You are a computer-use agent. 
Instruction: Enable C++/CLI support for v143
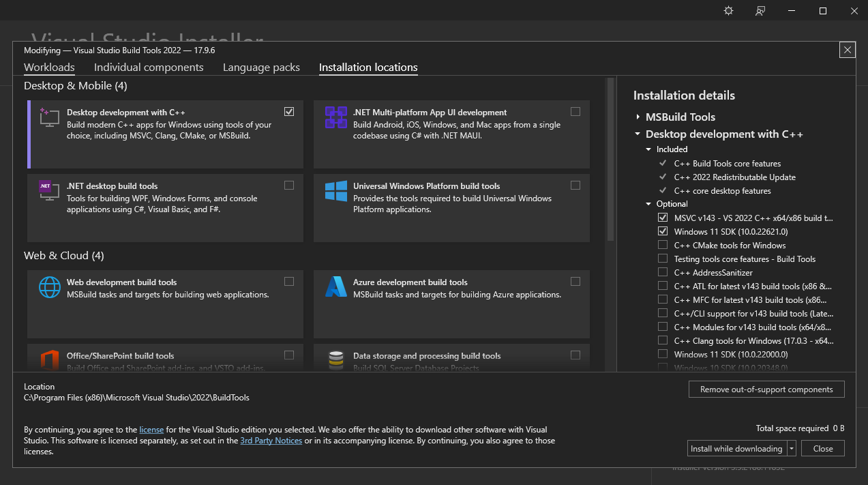663,313
